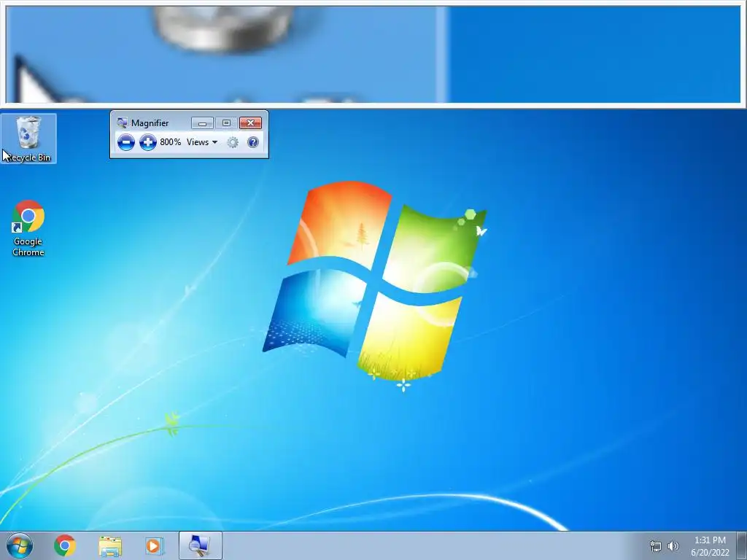Open the Windows Start button
The image size is (747, 560).
[20, 545]
